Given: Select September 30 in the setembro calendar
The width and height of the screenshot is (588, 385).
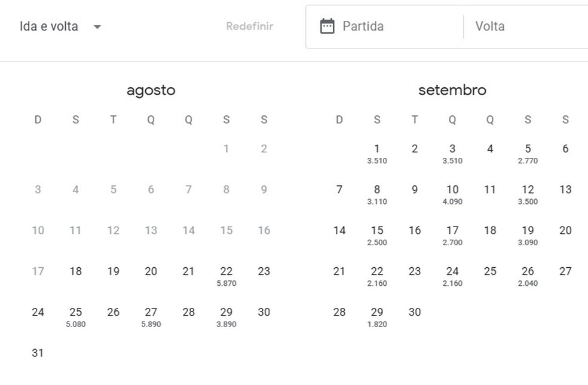Looking at the screenshot, I should [415, 312].
